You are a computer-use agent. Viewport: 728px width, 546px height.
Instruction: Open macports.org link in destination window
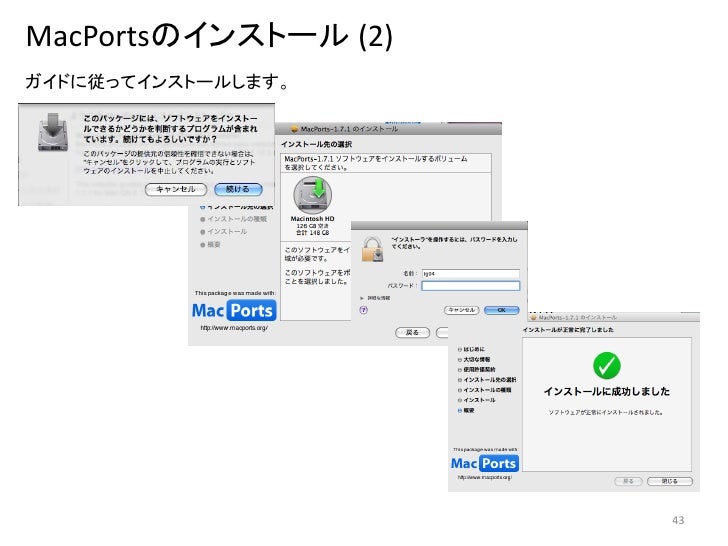click(x=234, y=328)
